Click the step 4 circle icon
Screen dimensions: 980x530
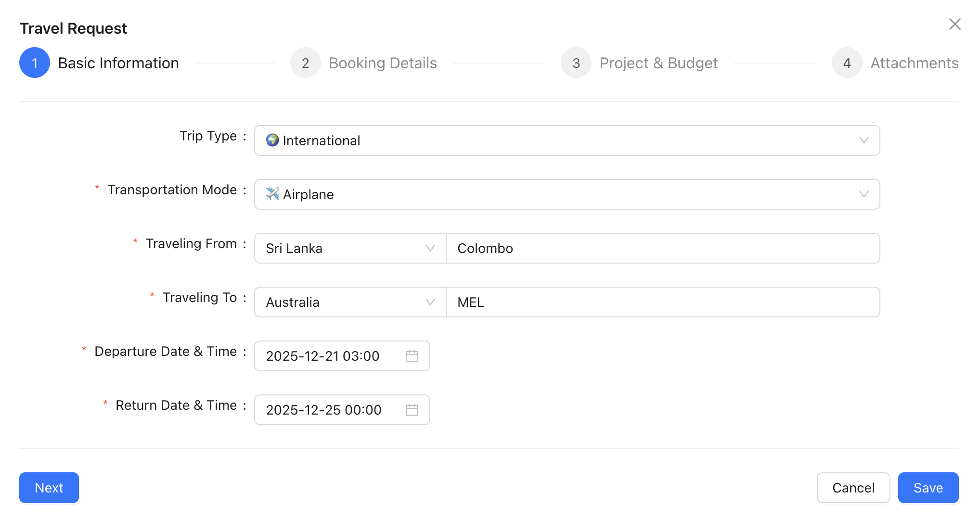pos(847,63)
